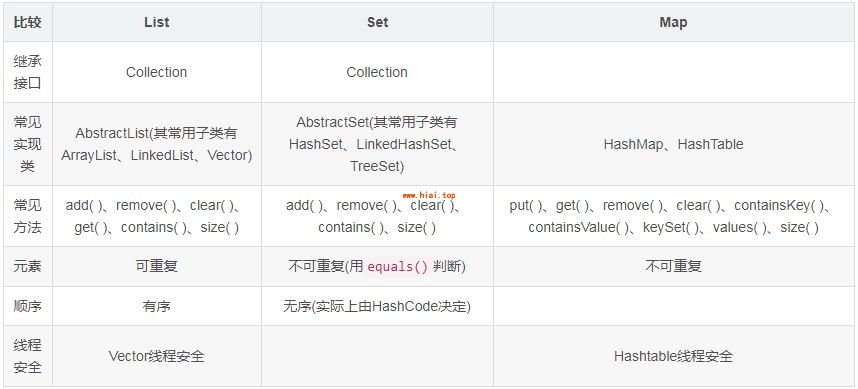858x389 pixels.
Task: Click the AbstractSet implementation classes cell
Action: [377, 144]
